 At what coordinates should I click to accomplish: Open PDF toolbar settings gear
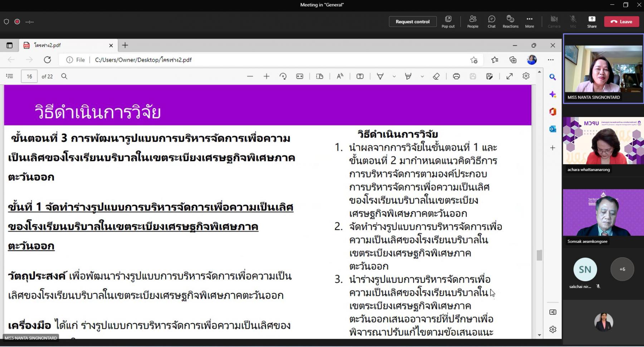point(526,76)
